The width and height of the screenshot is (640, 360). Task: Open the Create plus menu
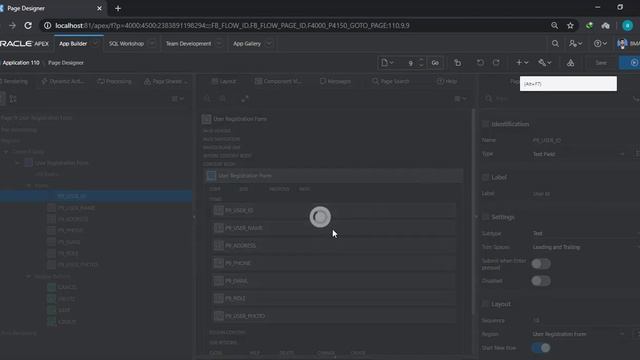coord(522,63)
